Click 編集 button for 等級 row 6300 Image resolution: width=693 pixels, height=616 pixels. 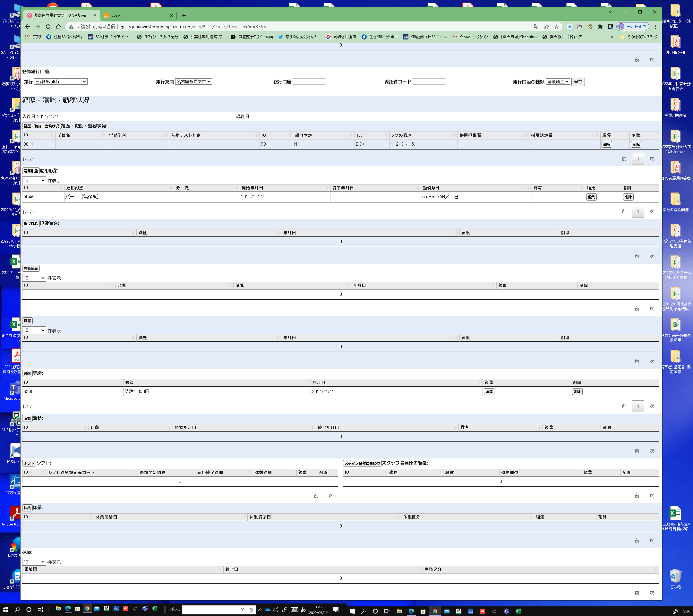489,392
